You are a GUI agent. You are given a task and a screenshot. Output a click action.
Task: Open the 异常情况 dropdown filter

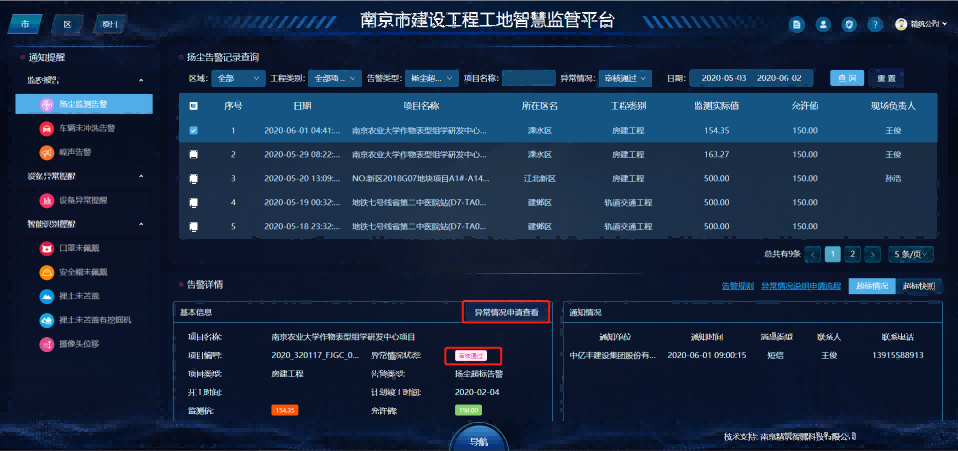pyautogui.click(x=632, y=78)
